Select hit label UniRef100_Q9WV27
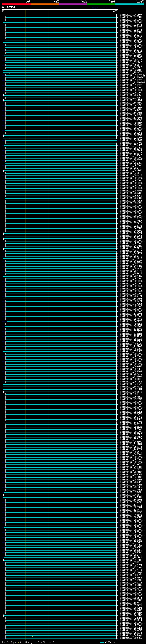 coord(131,261)
